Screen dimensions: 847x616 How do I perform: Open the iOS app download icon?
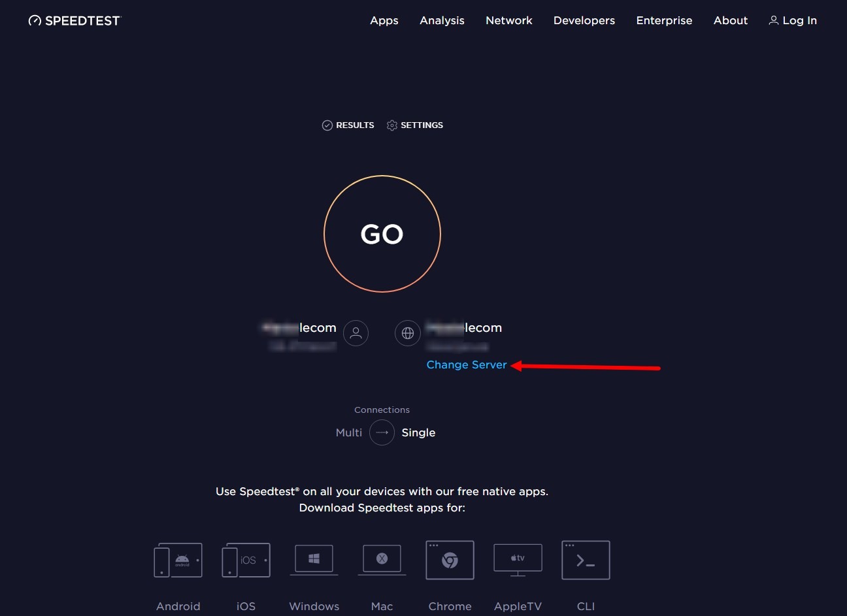pos(246,560)
